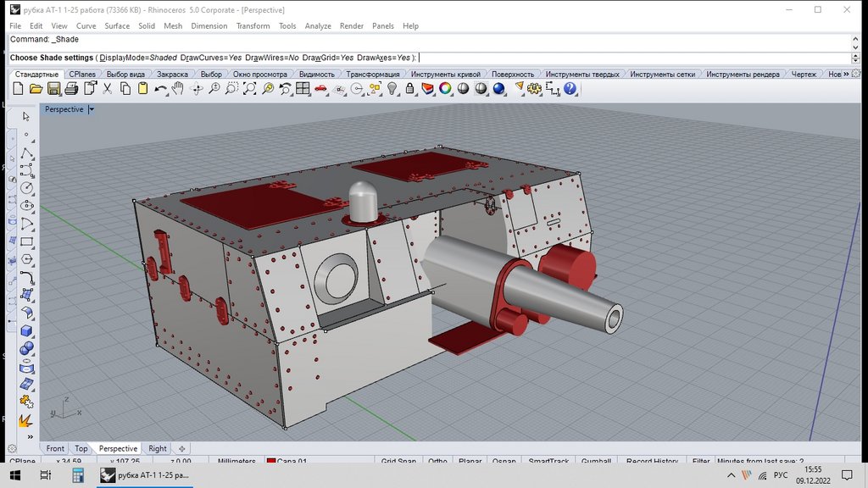Screen dimensions: 868x488
Task: Select the Rectangle tool in the sidebar
Action: click(x=26, y=241)
